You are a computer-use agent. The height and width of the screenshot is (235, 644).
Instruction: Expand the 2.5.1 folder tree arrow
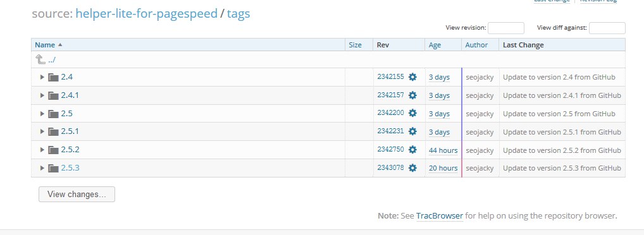(x=42, y=131)
